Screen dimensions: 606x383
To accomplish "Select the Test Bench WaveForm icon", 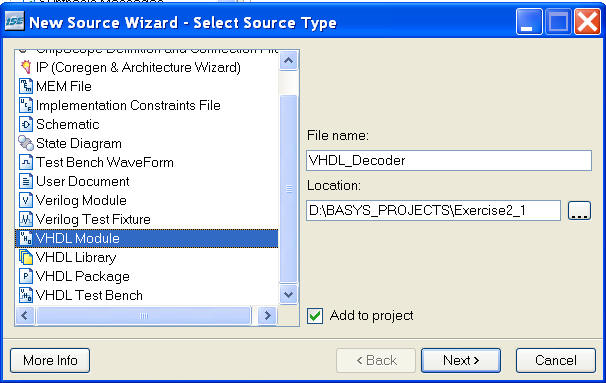I will pos(26,162).
